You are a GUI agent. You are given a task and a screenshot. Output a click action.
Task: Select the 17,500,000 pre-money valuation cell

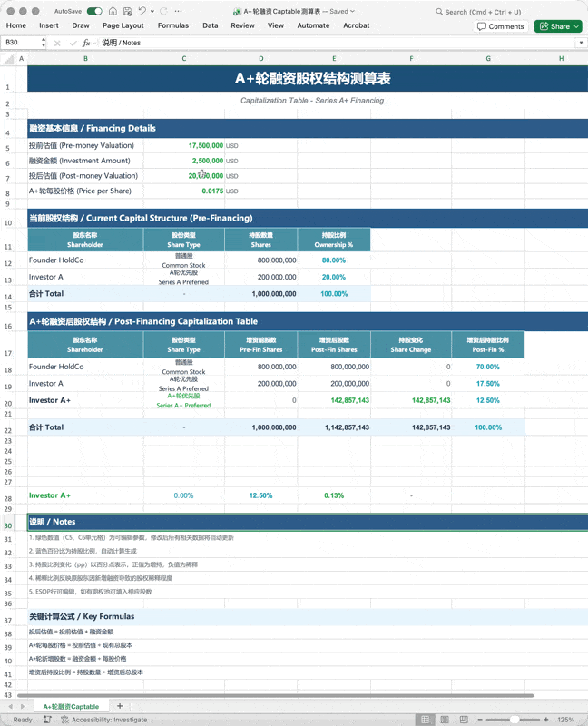pyautogui.click(x=184, y=145)
